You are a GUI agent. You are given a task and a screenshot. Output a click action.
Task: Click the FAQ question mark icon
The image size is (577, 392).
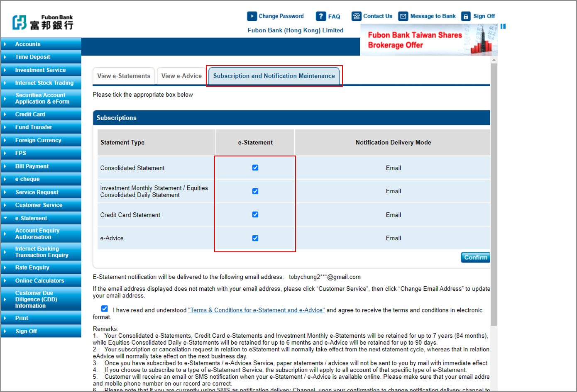321,16
